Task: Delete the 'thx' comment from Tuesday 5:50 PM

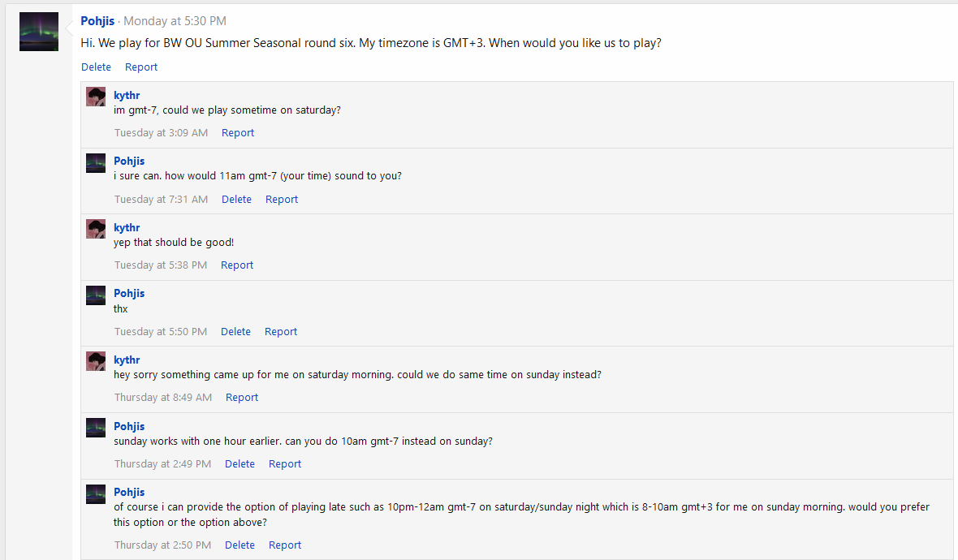Action: (235, 332)
